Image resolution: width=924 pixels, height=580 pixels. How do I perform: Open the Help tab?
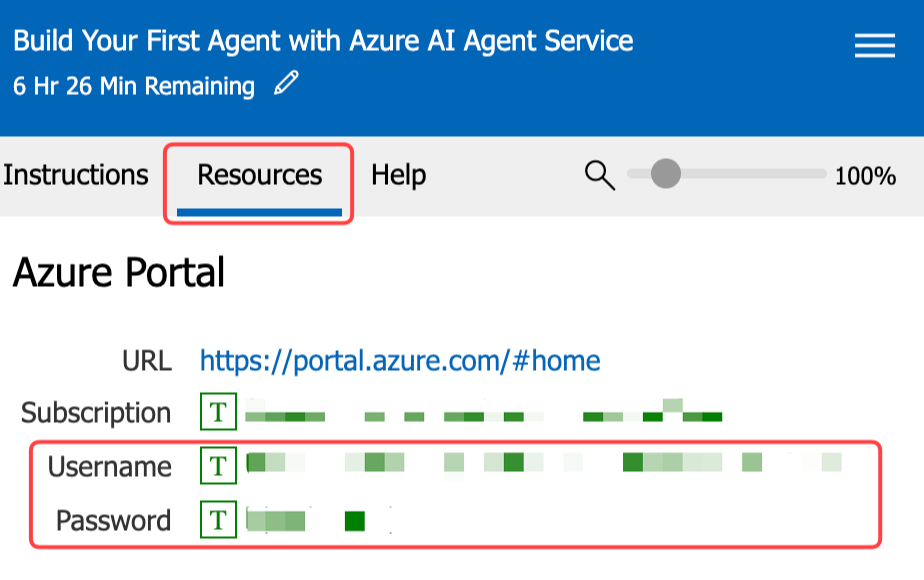pyautogui.click(x=397, y=175)
